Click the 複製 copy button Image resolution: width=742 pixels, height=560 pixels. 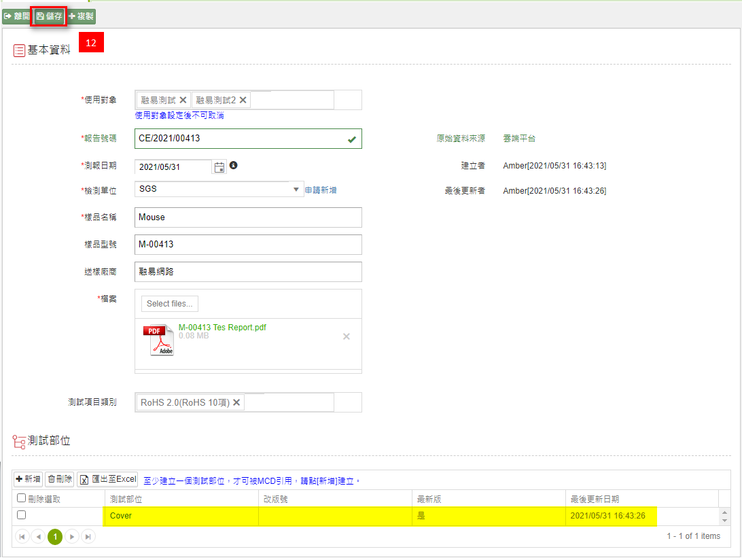(81, 16)
